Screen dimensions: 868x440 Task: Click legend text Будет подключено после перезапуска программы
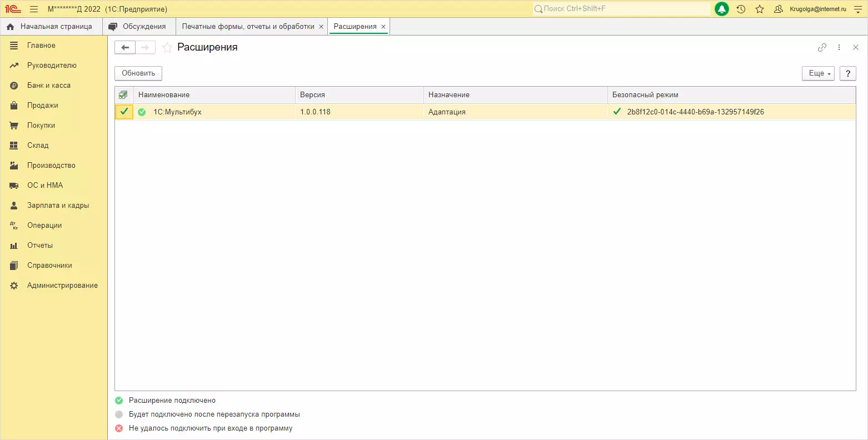214,414
